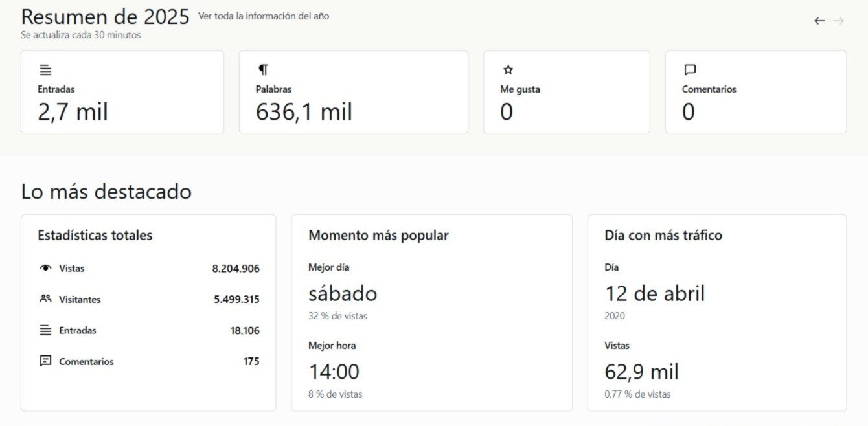
Task: Click the 'Resumen de 2025' heading
Action: [105, 17]
